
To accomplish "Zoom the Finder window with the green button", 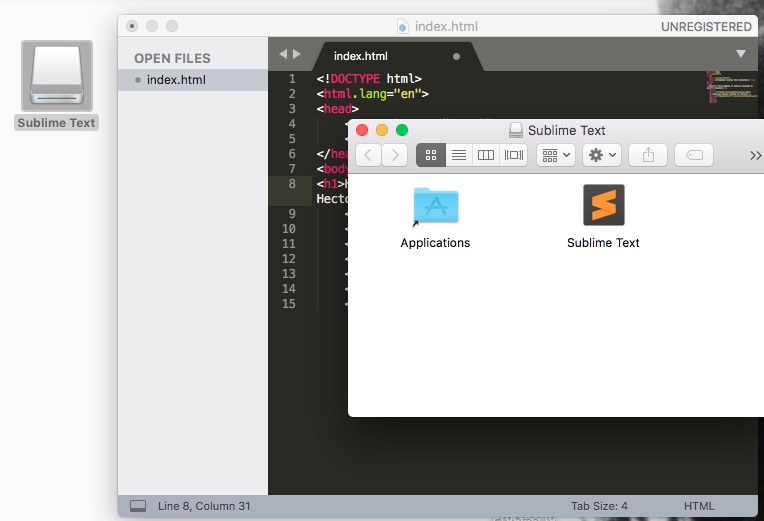I will pos(402,130).
